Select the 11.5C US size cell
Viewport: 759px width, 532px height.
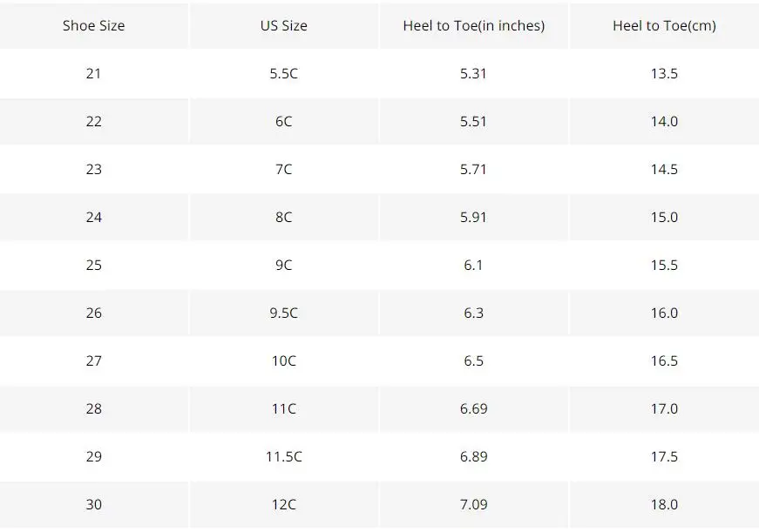283,456
